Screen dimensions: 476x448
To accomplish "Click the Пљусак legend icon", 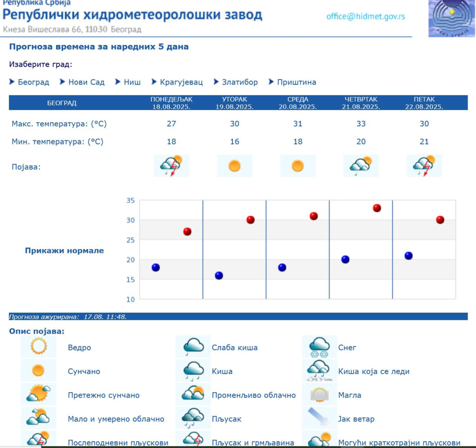I will pyautogui.click(x=193, y=419).
